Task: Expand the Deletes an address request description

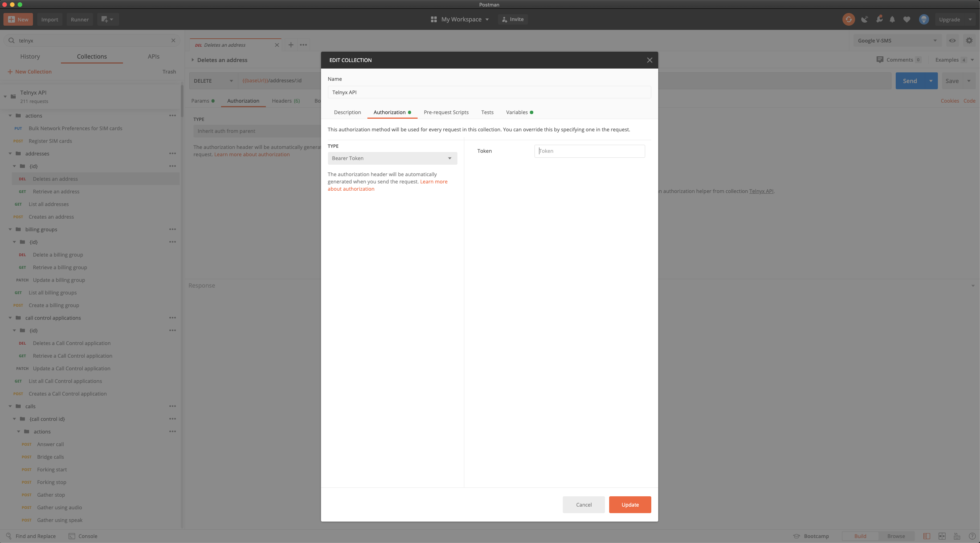Action: click(193, 60)
